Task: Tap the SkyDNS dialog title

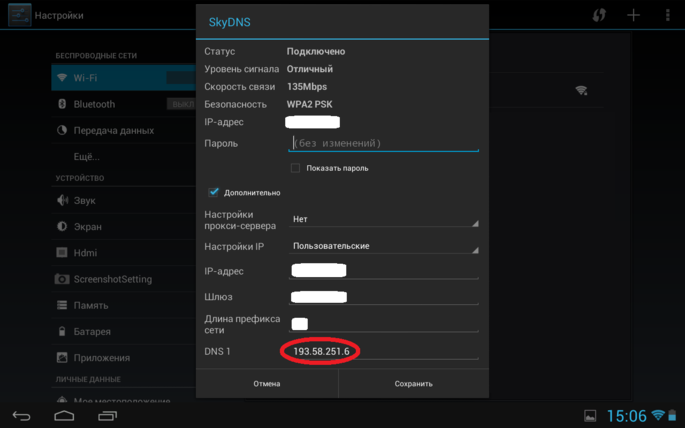Action: coord(229,22)
